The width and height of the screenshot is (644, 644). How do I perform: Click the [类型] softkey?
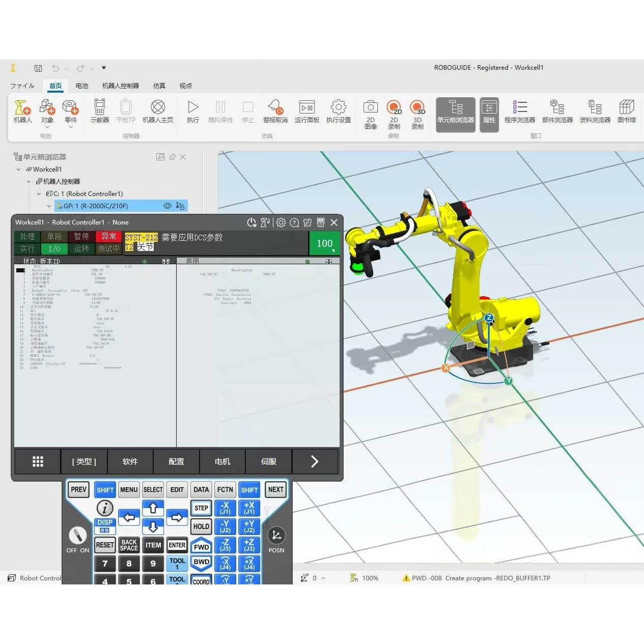pyautogui.click(x=84, y=461)
